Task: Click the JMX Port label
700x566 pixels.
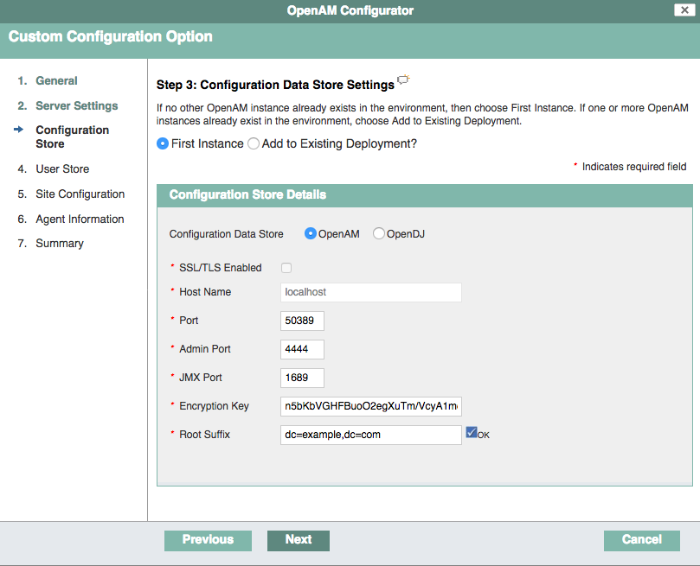Action: point(200,378)
